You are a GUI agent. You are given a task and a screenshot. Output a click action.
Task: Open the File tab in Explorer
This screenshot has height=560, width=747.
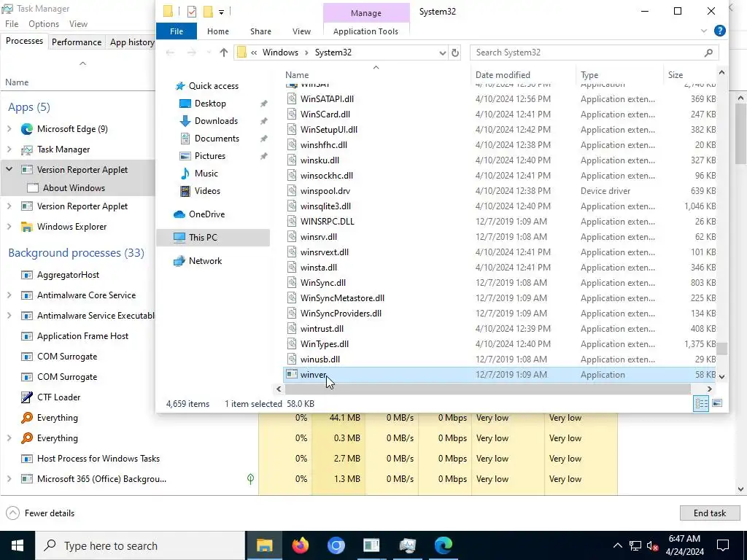click(x=177, y=31)
